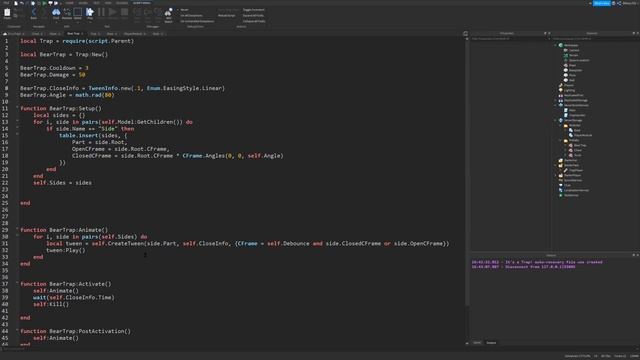Click into the Properties filter field
640x360 pixels.
pos(509,39)
